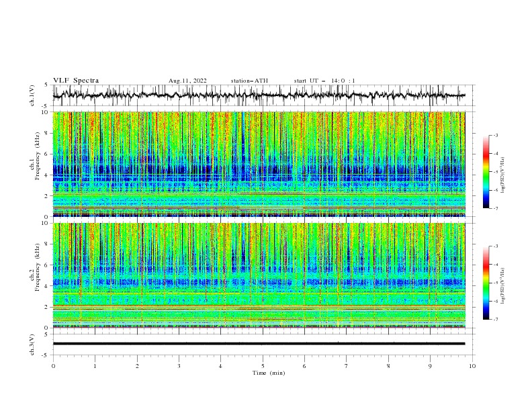Click the "VLF Spectra" plot title

76,81
